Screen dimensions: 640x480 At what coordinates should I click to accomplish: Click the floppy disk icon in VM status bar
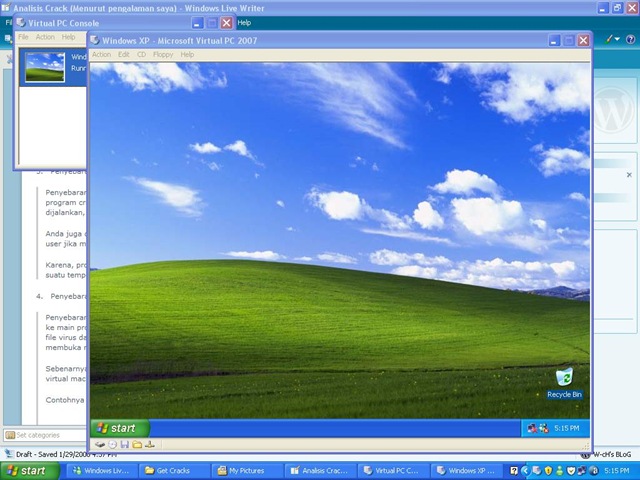[x=124, y=444]
